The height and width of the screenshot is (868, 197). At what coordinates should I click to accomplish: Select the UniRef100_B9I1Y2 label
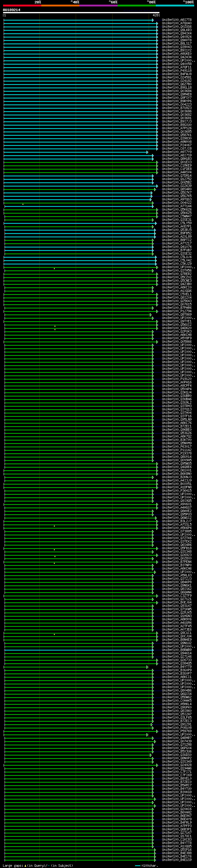click(177, 50)
